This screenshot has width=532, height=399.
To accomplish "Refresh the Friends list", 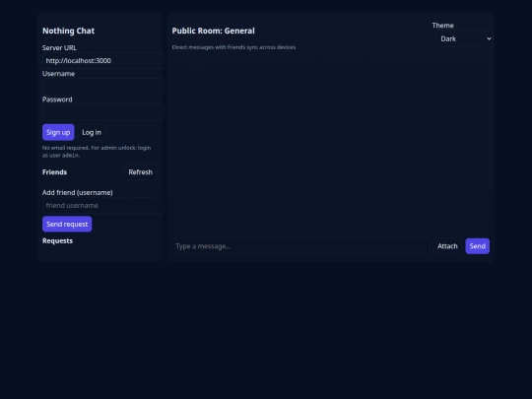I will [x=141, y=172].
